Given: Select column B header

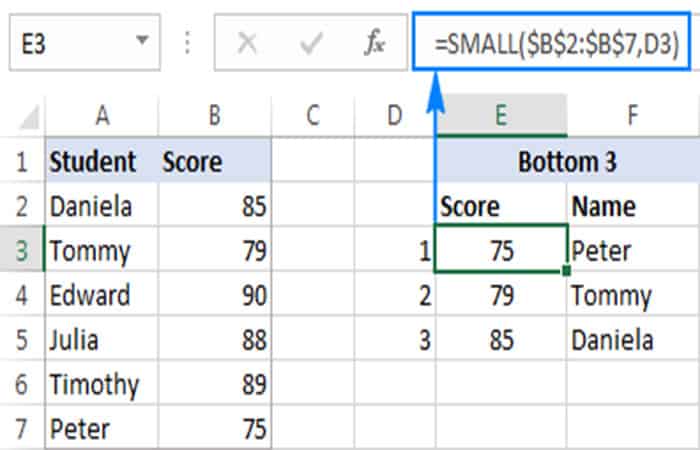Looking at the screenshot, I should [215, 115].
